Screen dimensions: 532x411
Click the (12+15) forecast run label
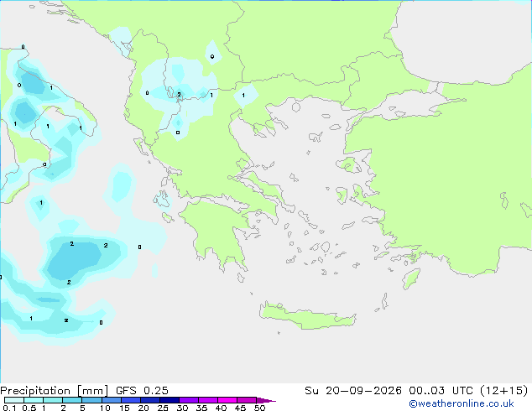tap(504, 391)
